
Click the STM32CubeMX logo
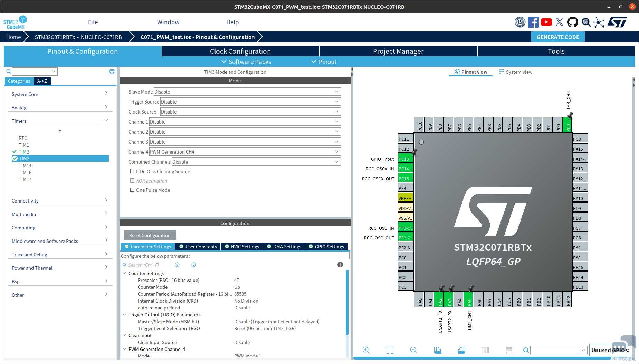[15, 22]
